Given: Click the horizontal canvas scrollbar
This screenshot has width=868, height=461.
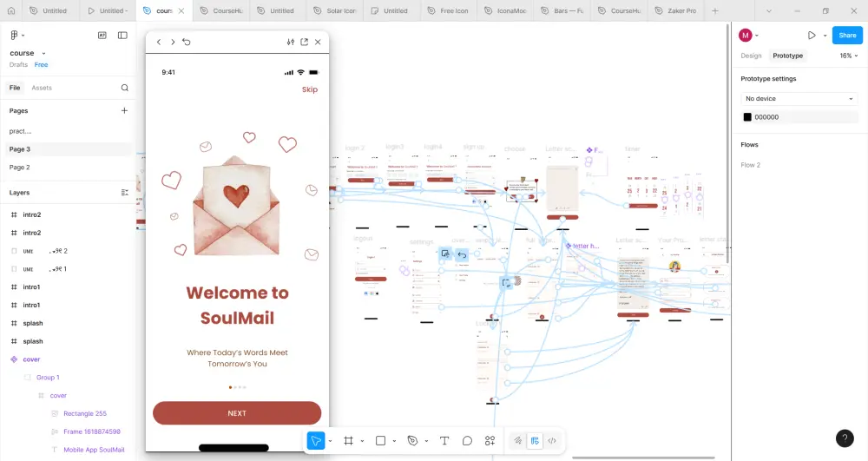Looking at the screenshot, I should [643, 458].
